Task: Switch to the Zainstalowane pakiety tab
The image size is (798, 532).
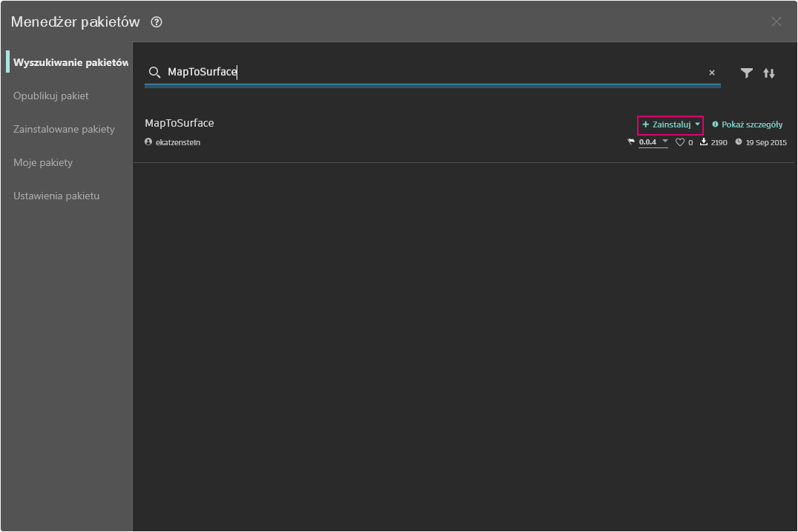Action: pos(64,129)
